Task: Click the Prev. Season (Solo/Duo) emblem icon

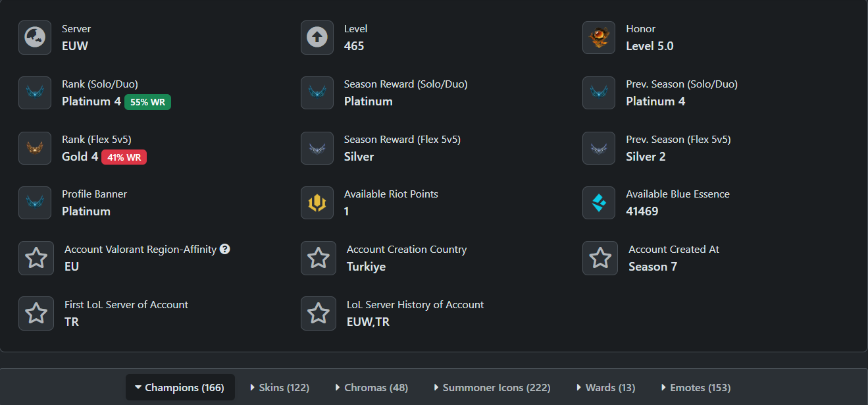Action: (x=599, y=93)
